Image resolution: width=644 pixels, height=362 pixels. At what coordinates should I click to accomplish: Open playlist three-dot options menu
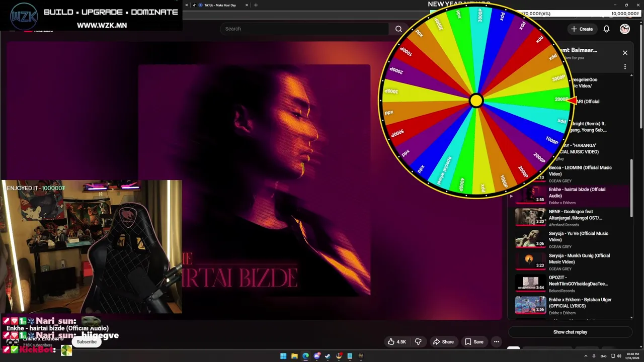(625, 67)
